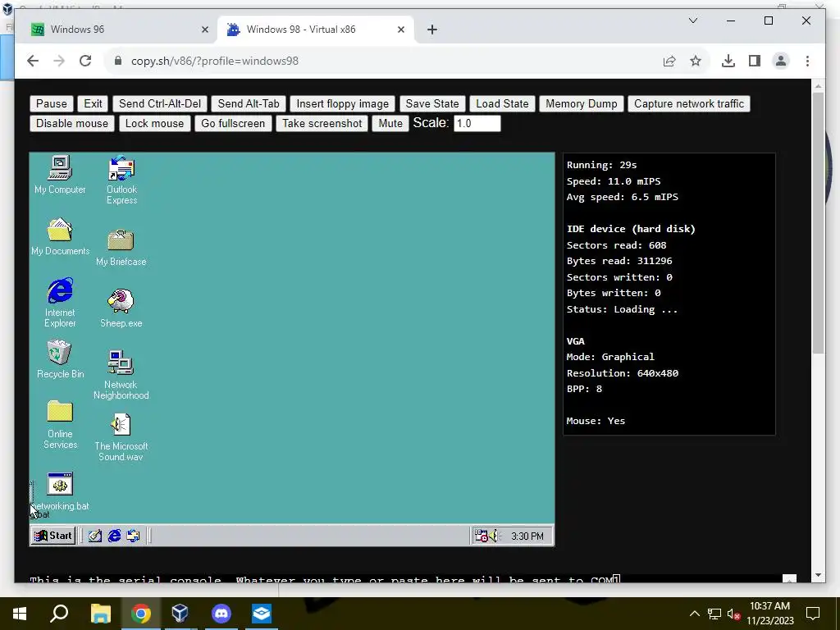Click Insert floppy image button
This screenshot has width=840, height=630.
click(x=342, y=103)
